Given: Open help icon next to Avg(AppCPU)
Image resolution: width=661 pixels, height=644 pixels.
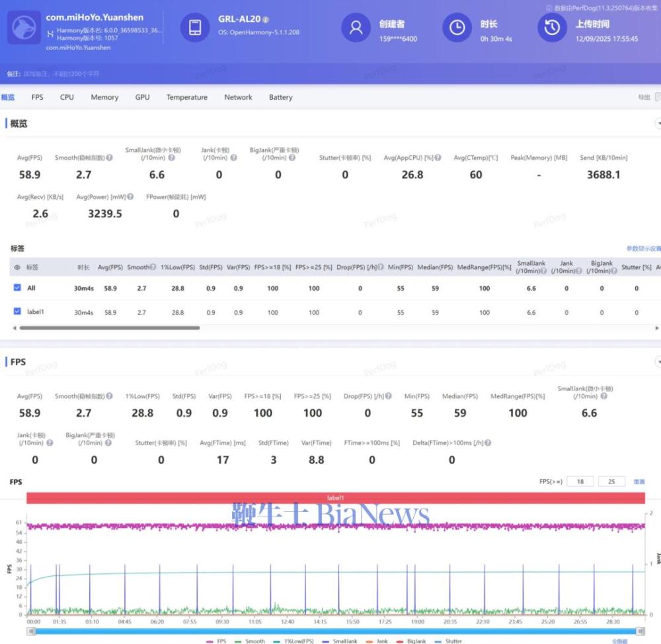Looking at the screenshot, I should click(438, 157).
